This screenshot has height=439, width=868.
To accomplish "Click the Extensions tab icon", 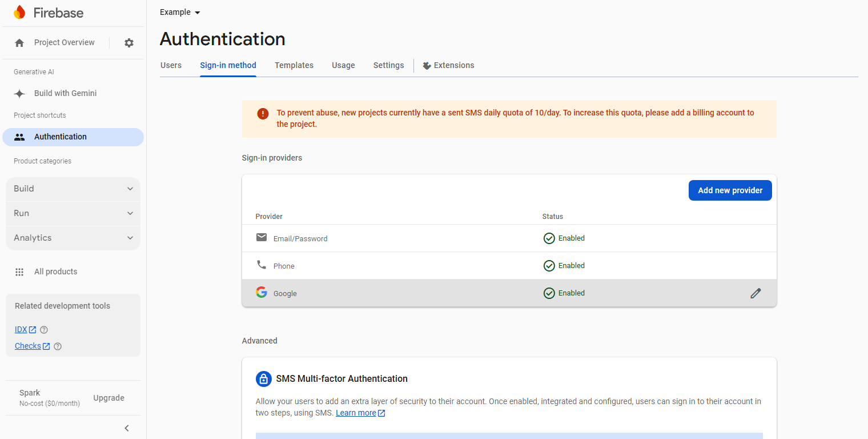I will (427, 66).
